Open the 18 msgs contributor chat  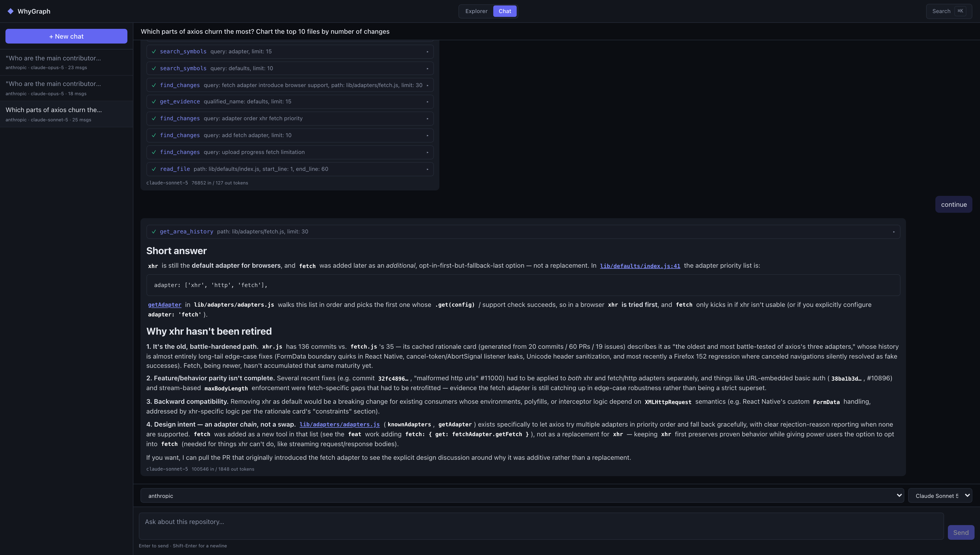[x=66, y=88]
